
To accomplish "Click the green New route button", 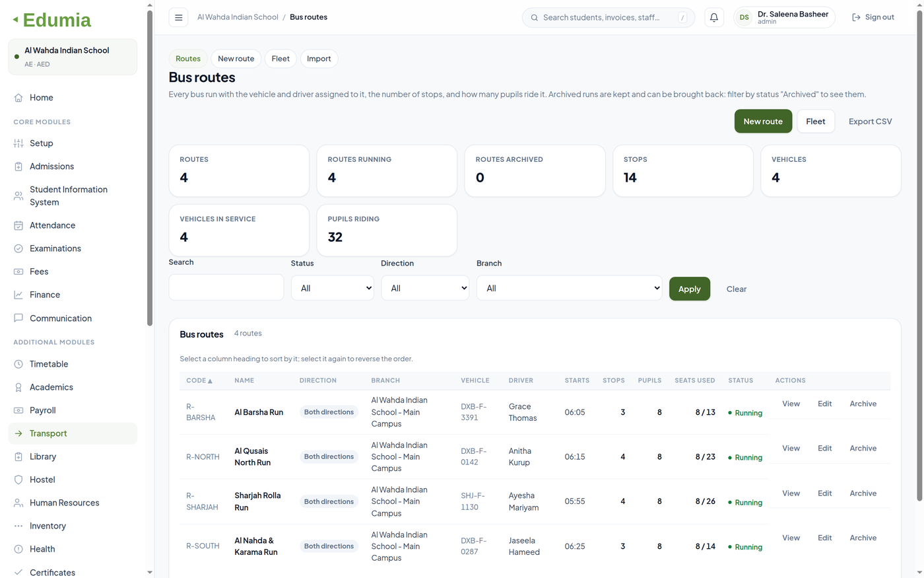I will (763, 122).
